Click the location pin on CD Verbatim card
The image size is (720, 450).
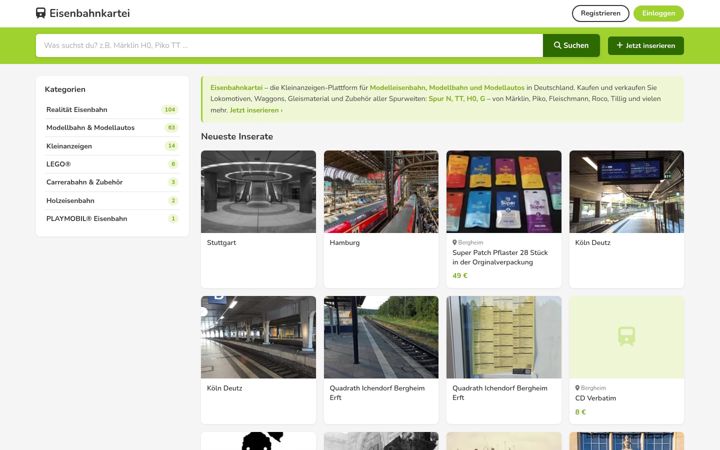tap(577, 388)
